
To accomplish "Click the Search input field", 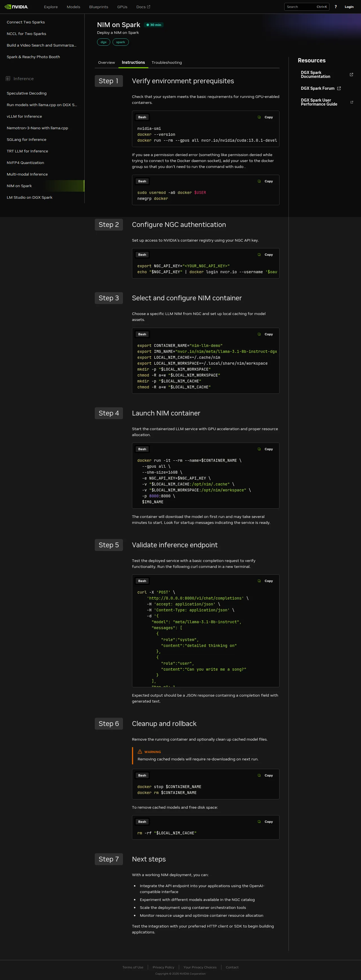I will click(307, 7).
